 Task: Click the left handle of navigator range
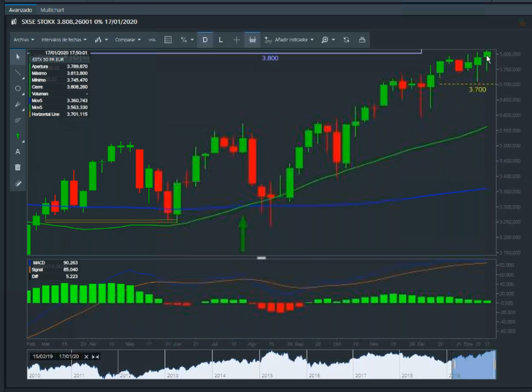tap(453, 364)
